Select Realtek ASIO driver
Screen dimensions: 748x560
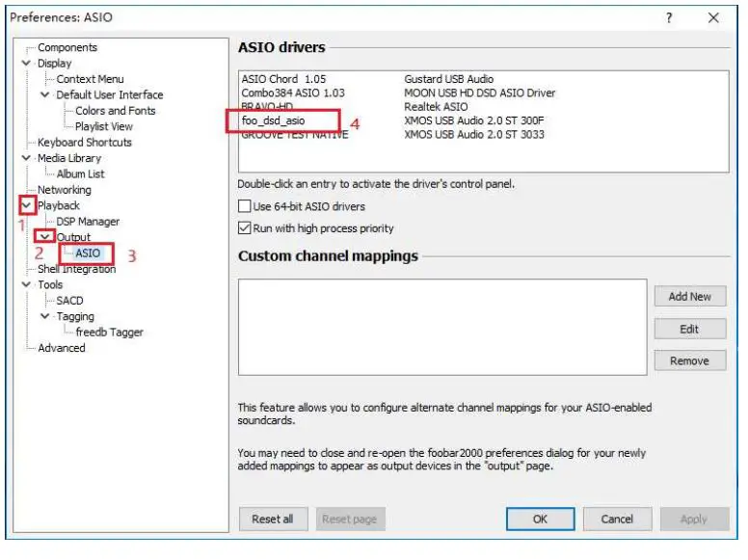(436, 107)
